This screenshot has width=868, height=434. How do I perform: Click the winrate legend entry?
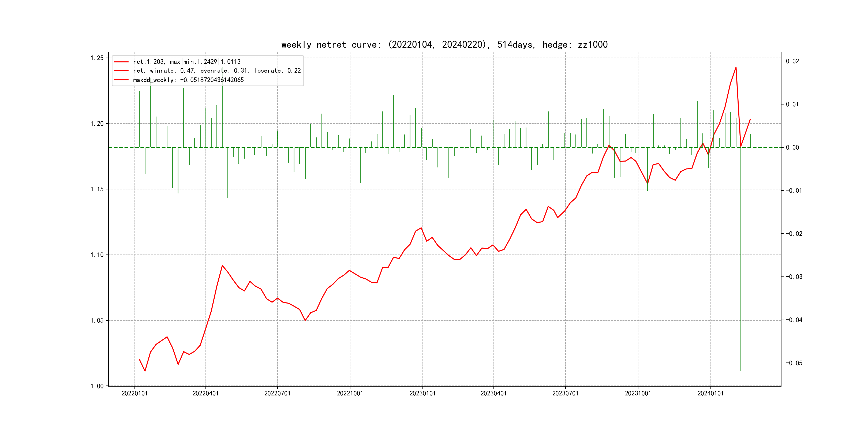click(217, 71)
